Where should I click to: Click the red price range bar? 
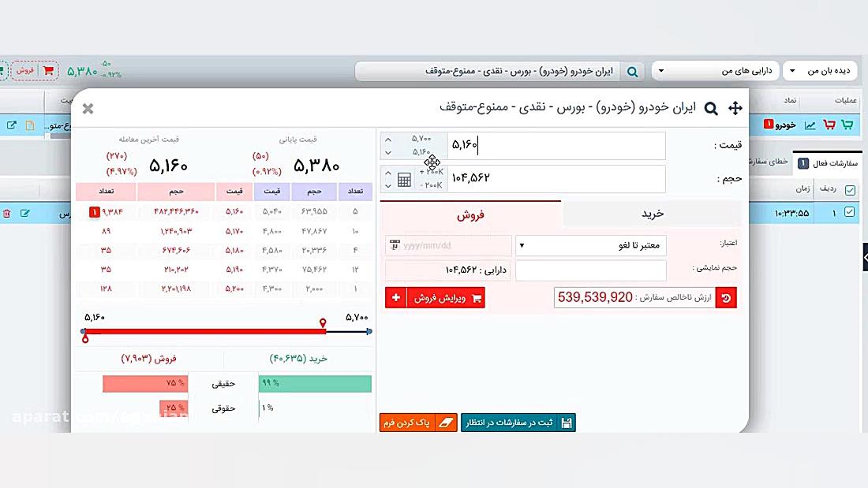pos(204,331)
